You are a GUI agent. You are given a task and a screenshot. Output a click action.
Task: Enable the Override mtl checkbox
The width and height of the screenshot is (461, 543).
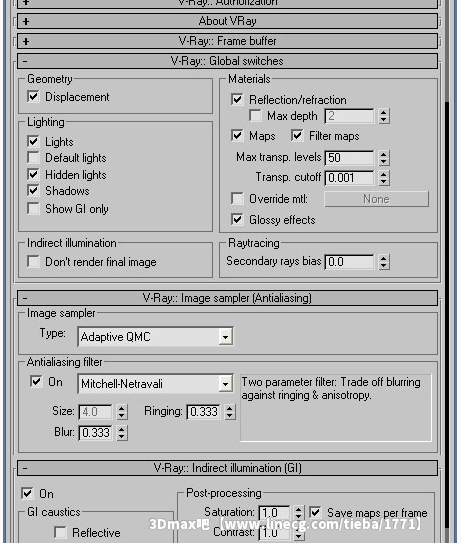(237, 199)
